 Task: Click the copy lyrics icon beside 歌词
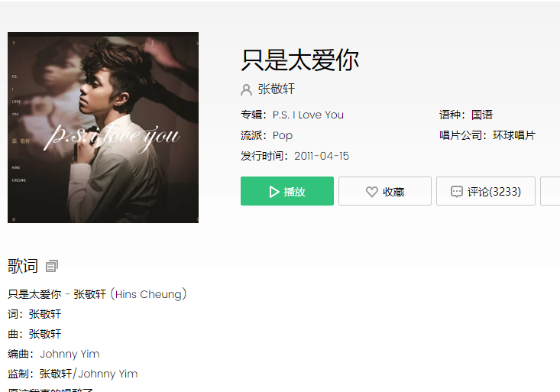pyautogui.click(x=52, y=266)
